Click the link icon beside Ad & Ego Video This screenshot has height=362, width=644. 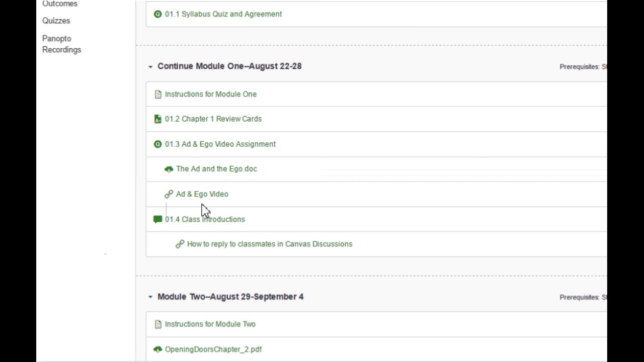pos(169,194)
